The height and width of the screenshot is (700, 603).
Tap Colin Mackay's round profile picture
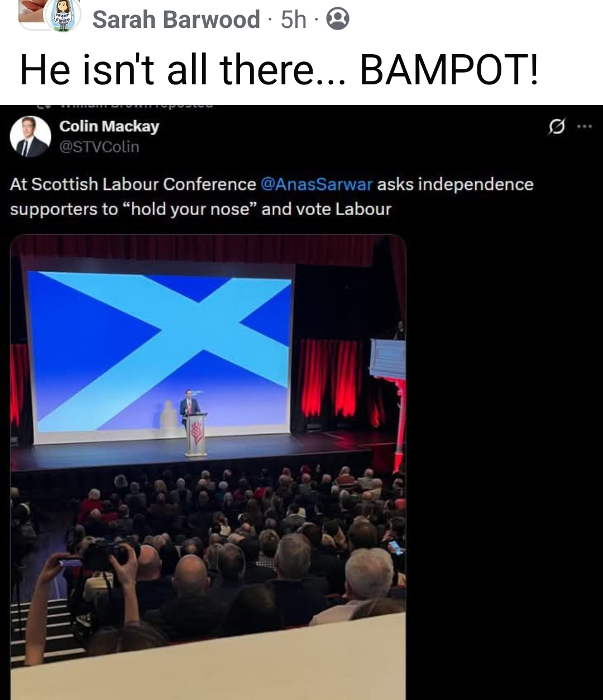click(x=31, y=136)
